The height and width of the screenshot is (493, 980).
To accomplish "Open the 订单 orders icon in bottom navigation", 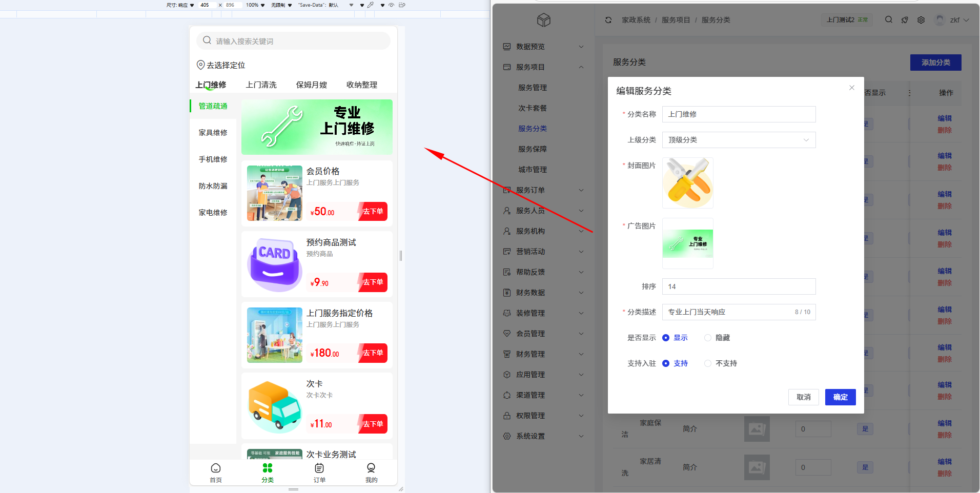I will click(319, 468).
